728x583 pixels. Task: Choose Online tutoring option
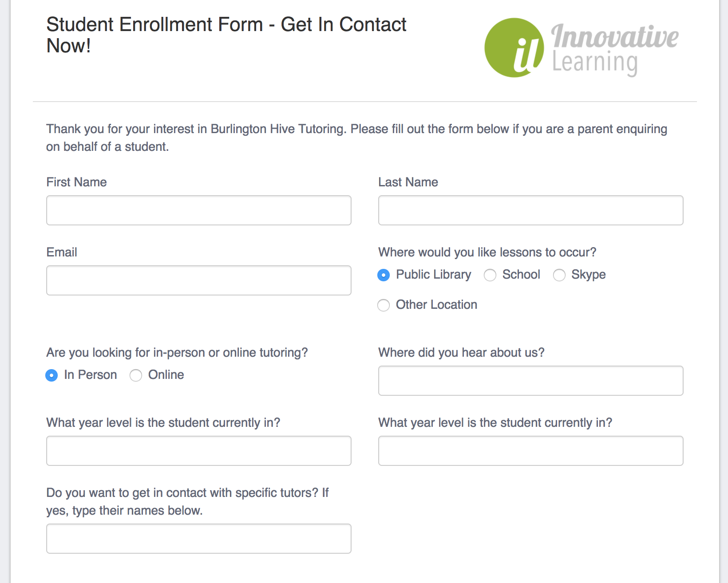pos(136,375)
